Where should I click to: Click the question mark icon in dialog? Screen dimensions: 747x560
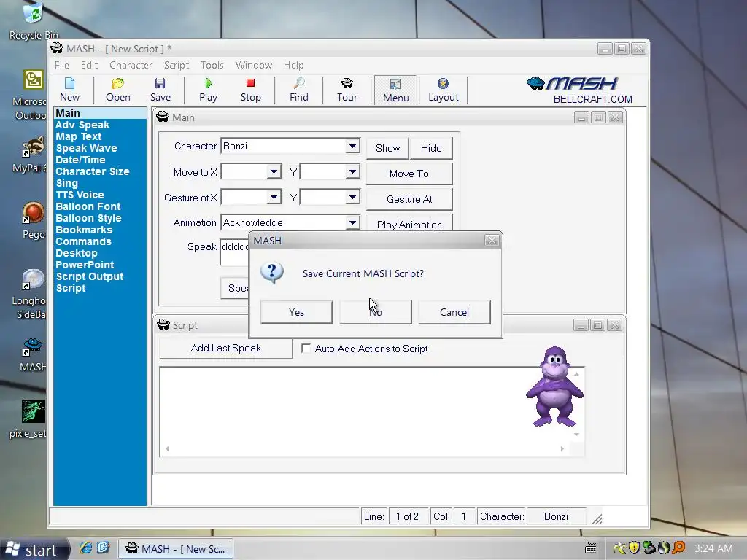[272, 273]
